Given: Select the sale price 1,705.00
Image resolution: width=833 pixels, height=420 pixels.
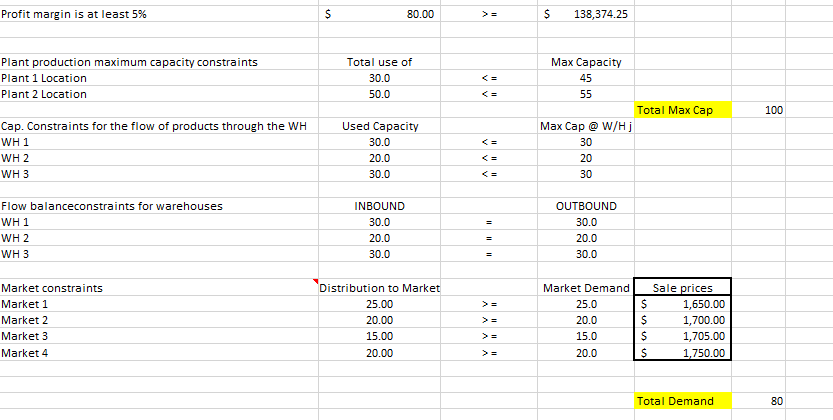Looking at the screenshot, I should [683, 336].
